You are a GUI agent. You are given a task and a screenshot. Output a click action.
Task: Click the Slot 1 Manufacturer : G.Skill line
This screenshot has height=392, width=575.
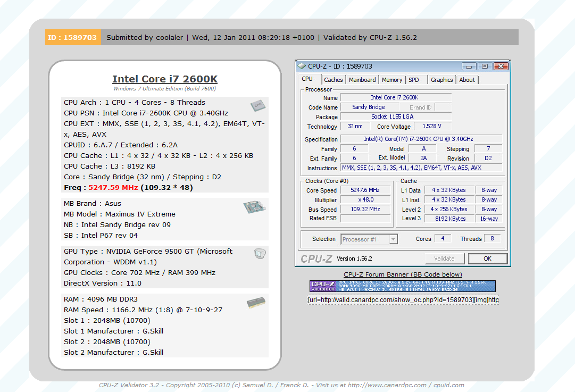114,331
